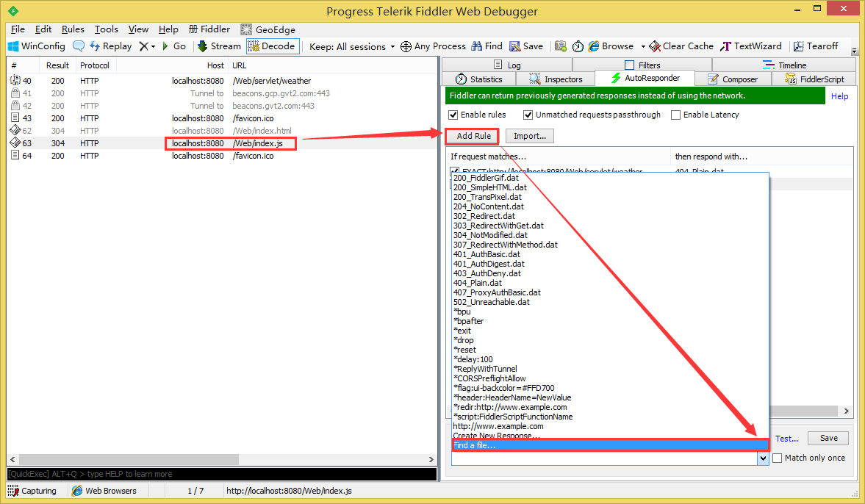Switch to the Timeline tab

tap(785, 65)
